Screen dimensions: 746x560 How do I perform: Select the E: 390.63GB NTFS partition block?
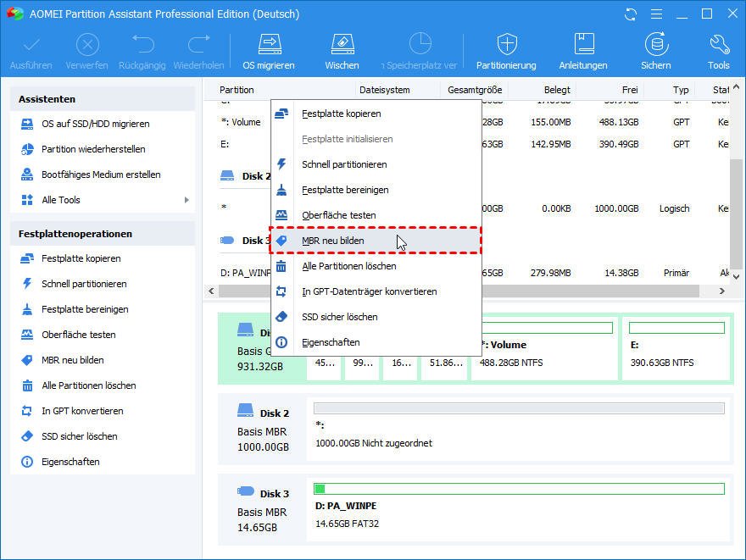pos(676,347)
